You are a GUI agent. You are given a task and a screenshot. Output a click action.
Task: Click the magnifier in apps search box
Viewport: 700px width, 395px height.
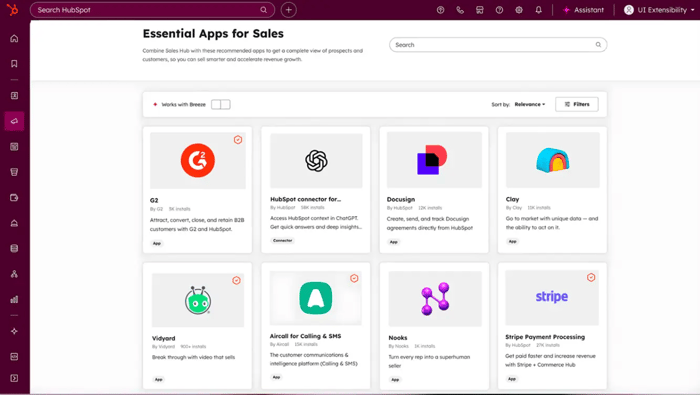coord(598,45)
